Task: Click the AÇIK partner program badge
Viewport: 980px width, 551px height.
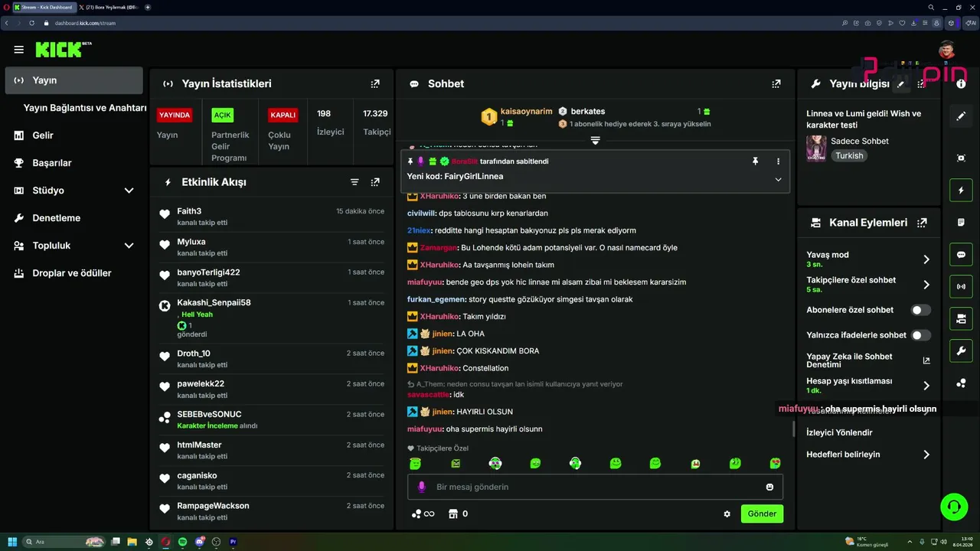Action: (x=223, y=116)
